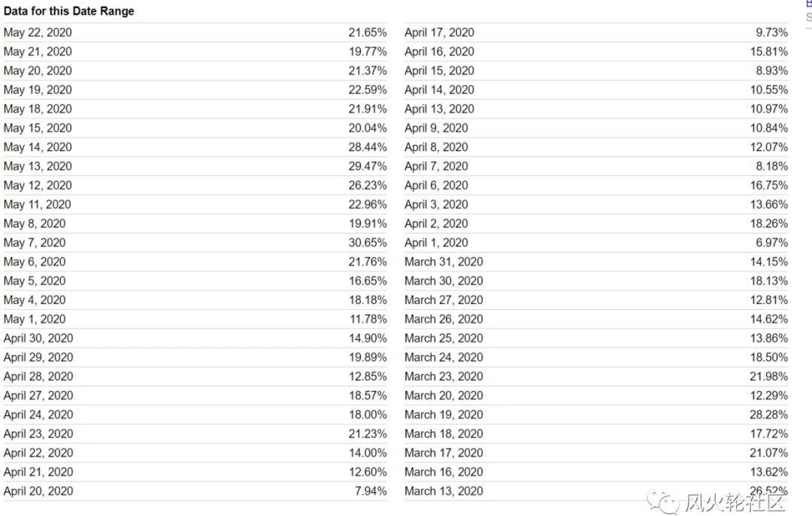Select the March 23, 2020 date entry
This screenshot has height=516, width=812.
(444, 376)
